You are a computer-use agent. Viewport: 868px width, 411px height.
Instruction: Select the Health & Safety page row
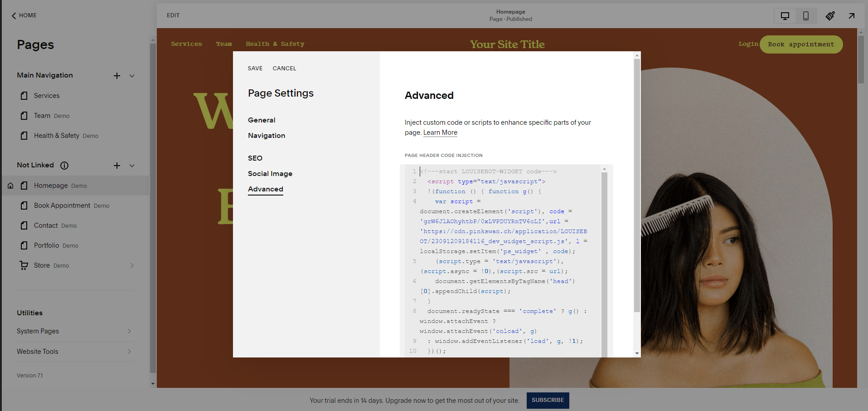pyautogui.click(x=75, y=136)
